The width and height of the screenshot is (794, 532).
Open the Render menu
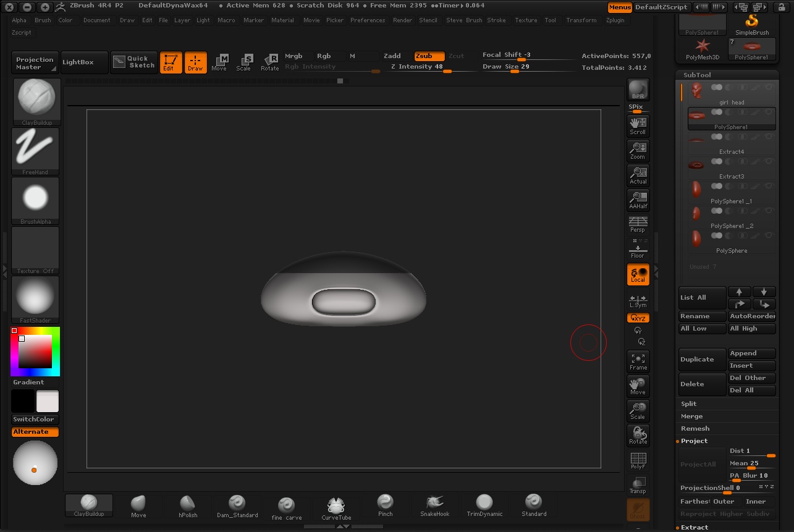pyautogui.click(x=402, y=20)
